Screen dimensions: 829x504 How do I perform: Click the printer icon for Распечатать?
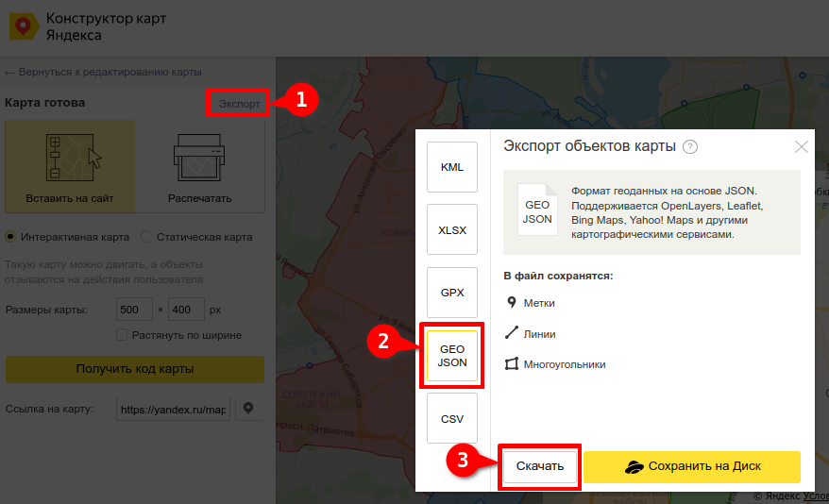point(199,157)
